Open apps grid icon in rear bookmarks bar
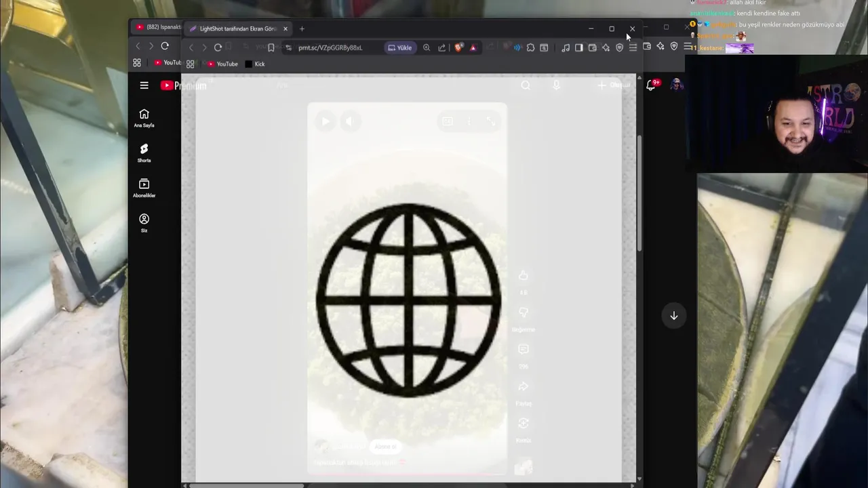The height and width of the screenshot is (488, 868). [x=137, y=62]
